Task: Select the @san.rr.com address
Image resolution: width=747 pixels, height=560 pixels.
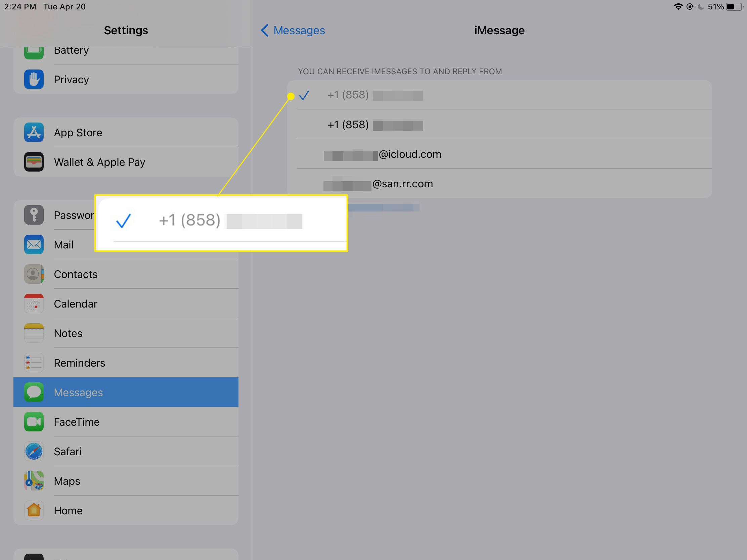Action: click(499, 183)
